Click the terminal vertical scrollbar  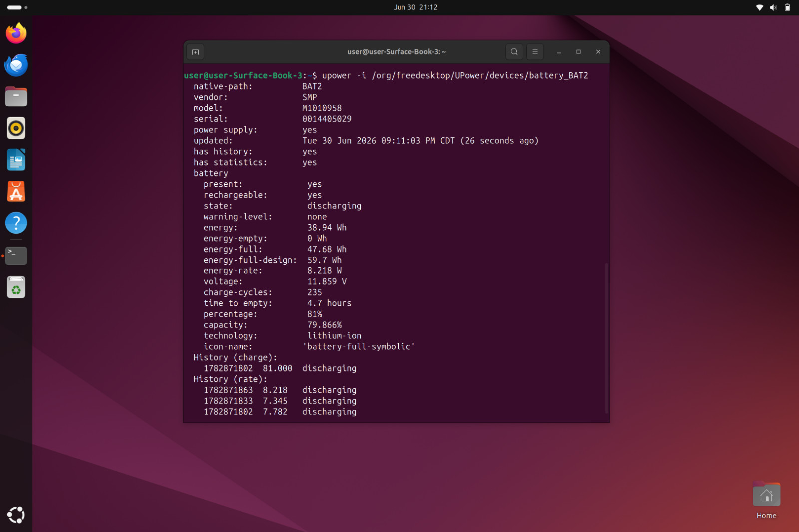click(606, 337)
